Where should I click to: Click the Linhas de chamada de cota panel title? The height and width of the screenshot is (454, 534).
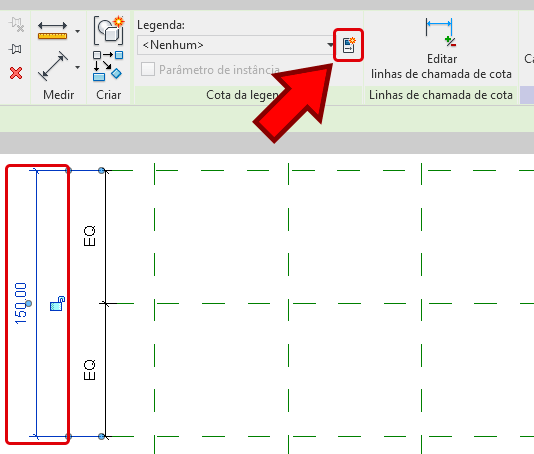click(441, 95)
